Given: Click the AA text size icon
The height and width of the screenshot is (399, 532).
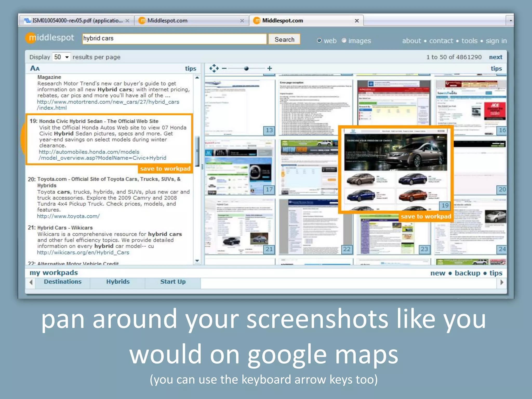Looking at the screenshot, I should (35, 68).
